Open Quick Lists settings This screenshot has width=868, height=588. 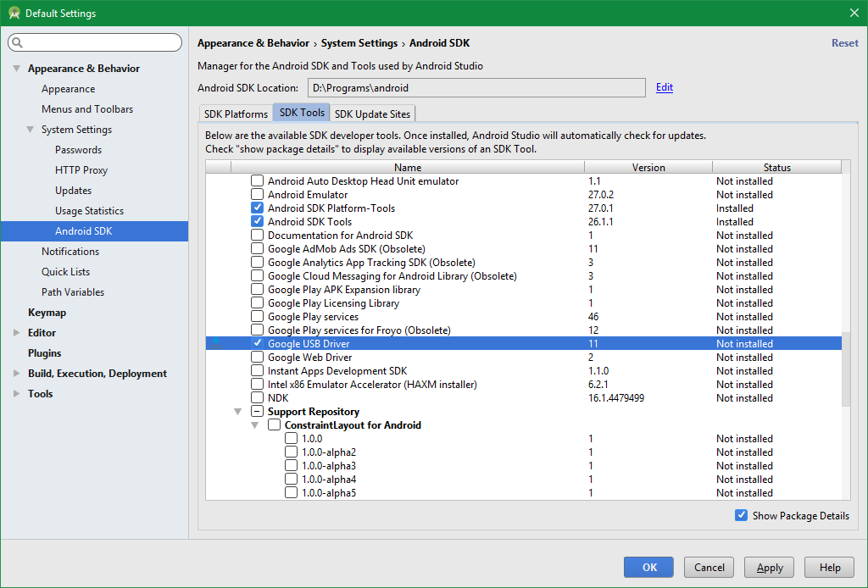tap(65, 272)
